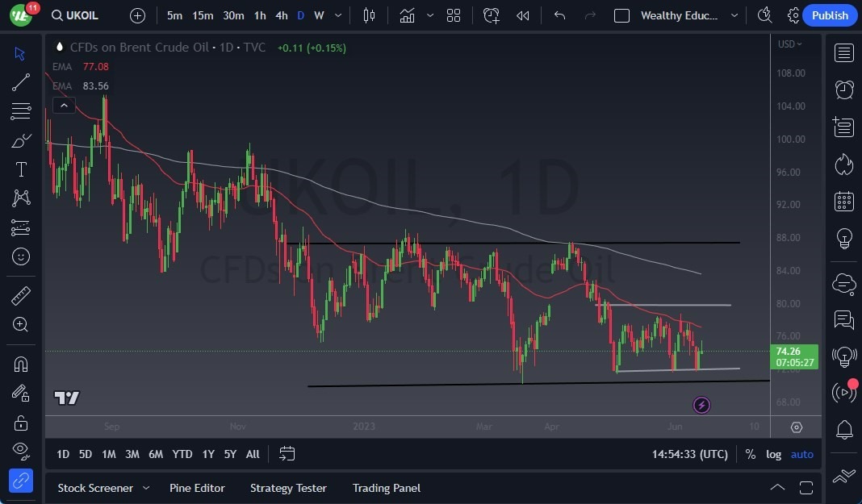The height and width of the screenshot is (504, 862).
Task: Hide all drawings with eye icon
Action: [20, 452]
